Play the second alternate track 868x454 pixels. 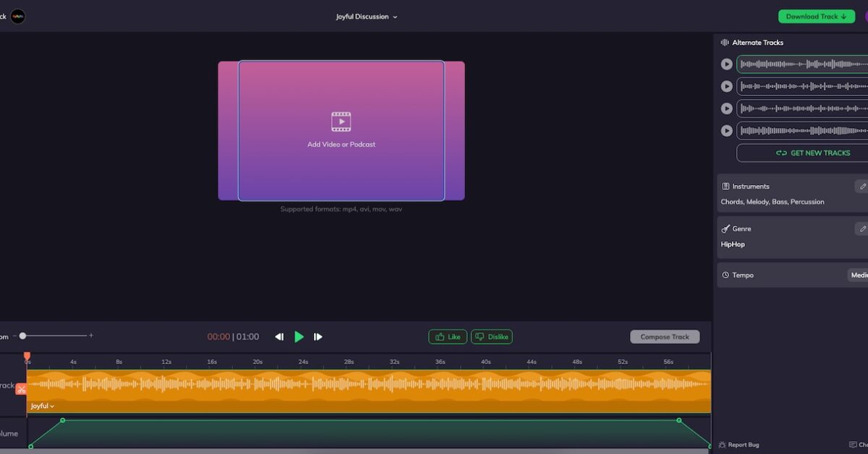[x=726, y=87]
